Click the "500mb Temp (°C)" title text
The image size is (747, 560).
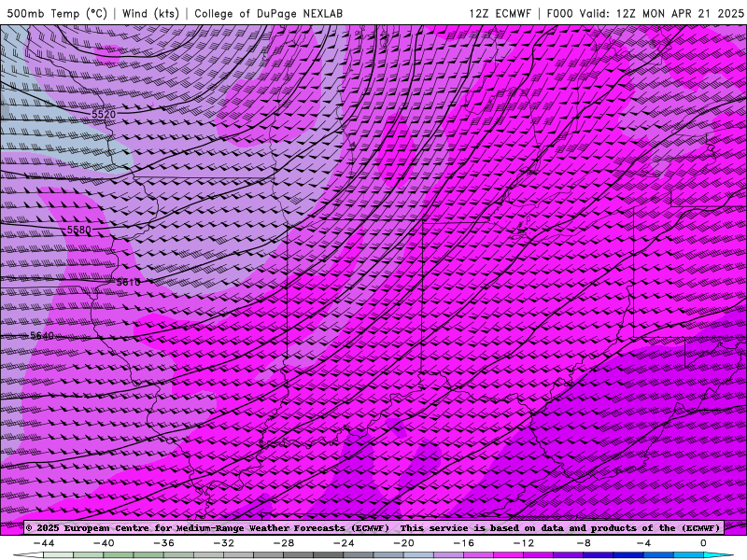click(57, 13)
